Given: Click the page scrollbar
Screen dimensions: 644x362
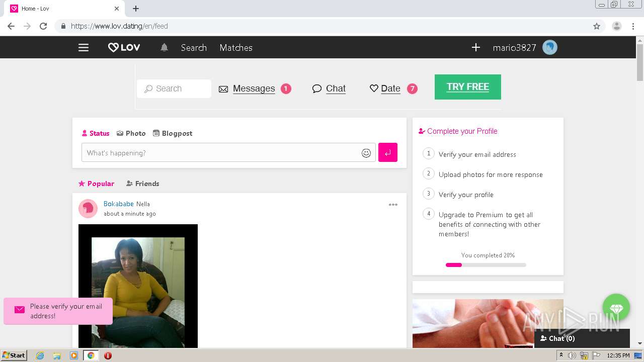Looking at the screenshot, I should [640, 62].
